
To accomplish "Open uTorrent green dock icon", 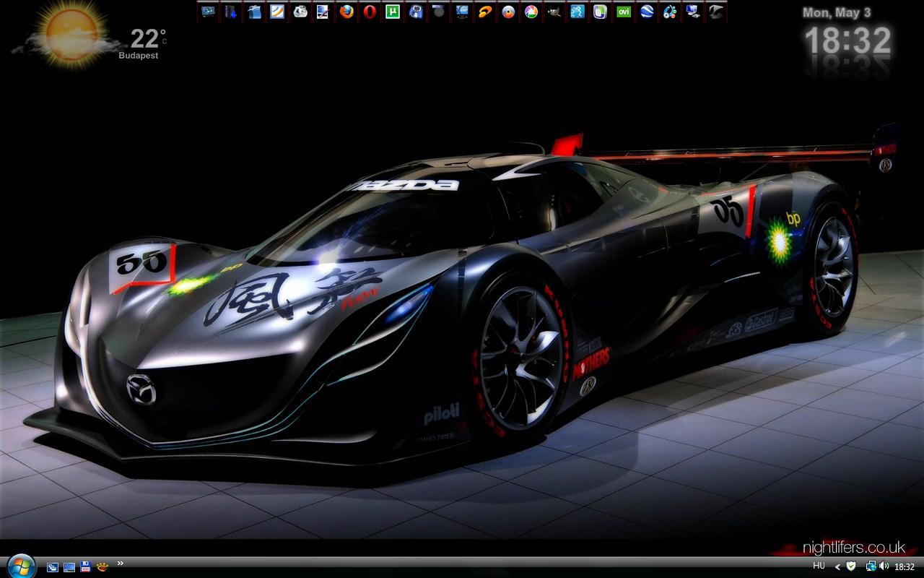I will pyautogui.click(x=393, y=12).
